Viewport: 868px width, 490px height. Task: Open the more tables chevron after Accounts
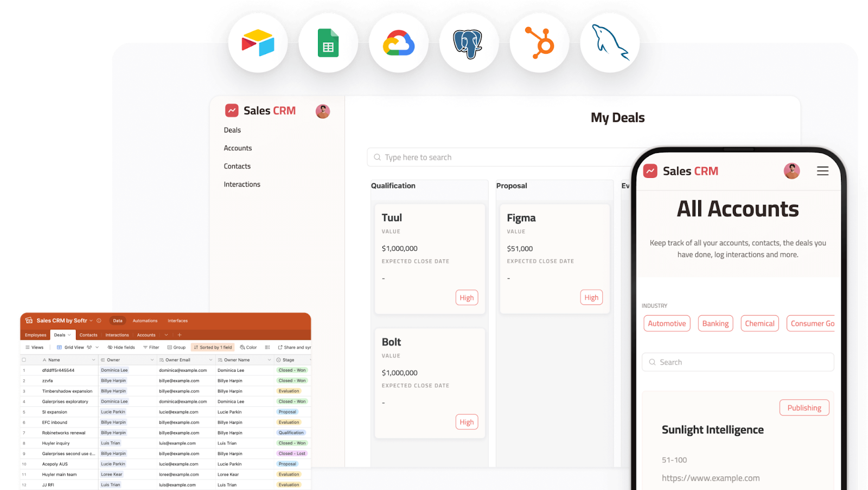point(167,335)
